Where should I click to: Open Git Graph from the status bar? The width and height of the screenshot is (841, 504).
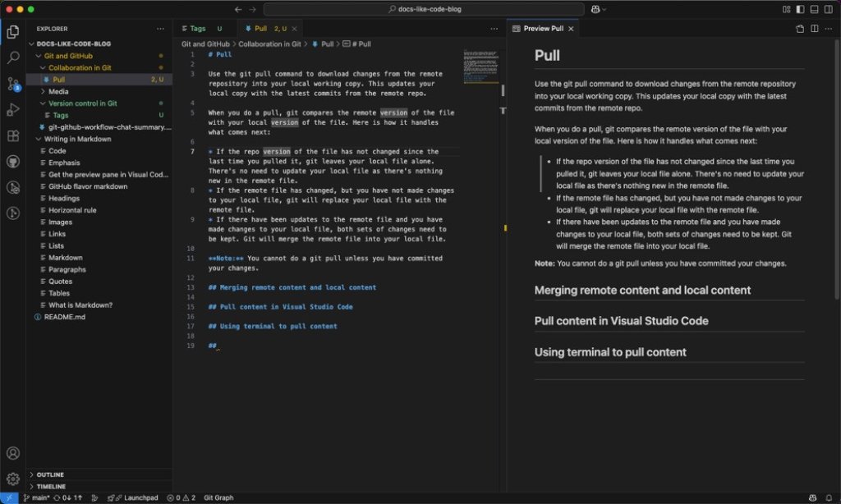click(218, 498)
